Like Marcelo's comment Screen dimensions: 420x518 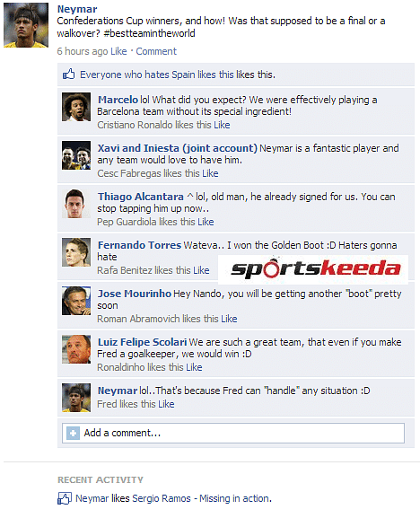222,125
